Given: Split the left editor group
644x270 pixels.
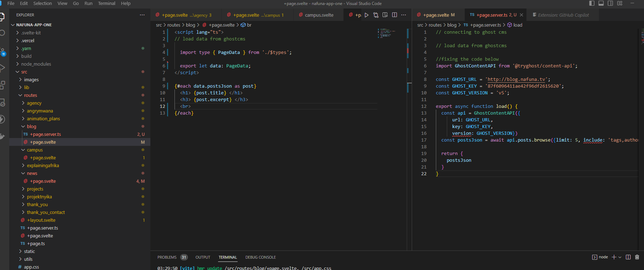Looking at the screenshot, I should (394, 15).
